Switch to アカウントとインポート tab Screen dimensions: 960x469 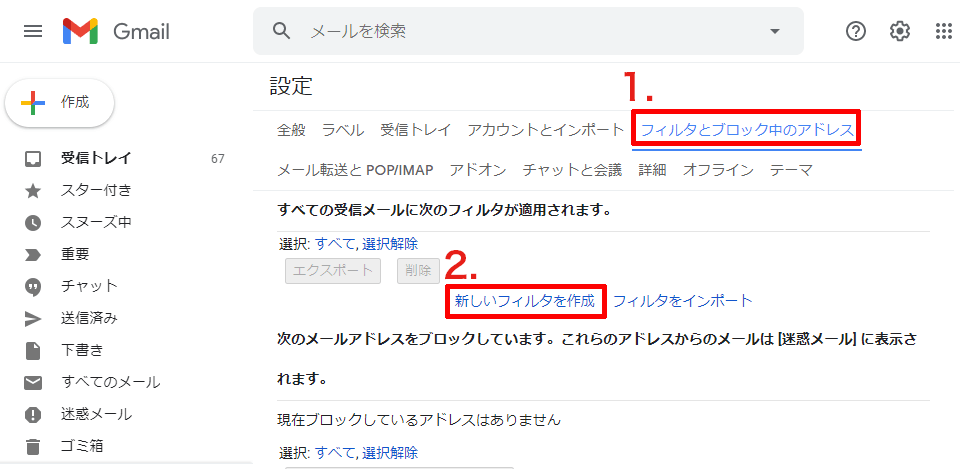tap(546, 130)
